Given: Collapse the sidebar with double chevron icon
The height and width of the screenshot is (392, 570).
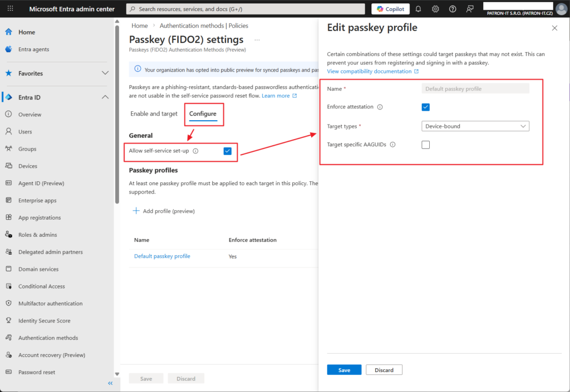Looking at the screenshot, I should coord(110,383).
